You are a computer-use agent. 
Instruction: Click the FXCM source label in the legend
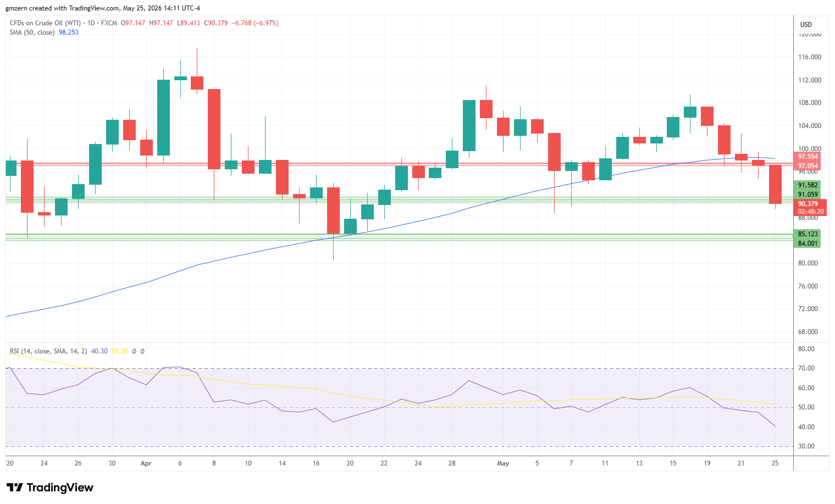click(109, 23)
